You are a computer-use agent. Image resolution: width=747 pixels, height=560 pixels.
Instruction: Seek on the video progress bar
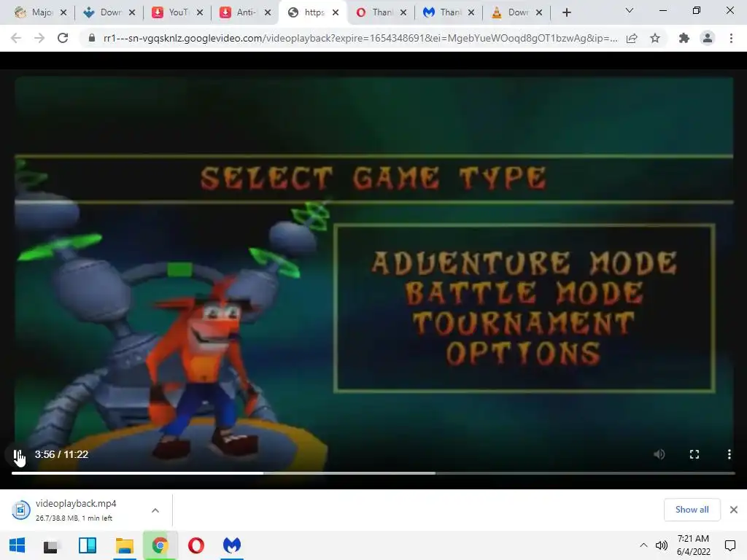[373, 473]
